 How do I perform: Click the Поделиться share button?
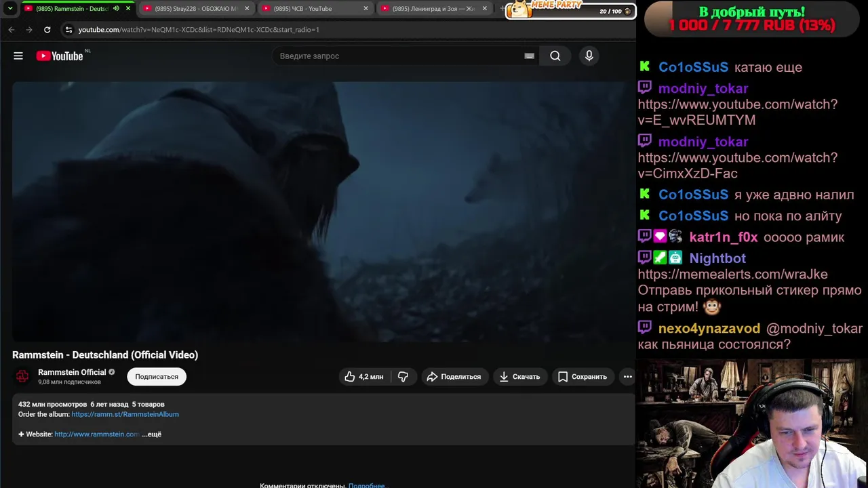pyautogui.click(x=454, y=377)
